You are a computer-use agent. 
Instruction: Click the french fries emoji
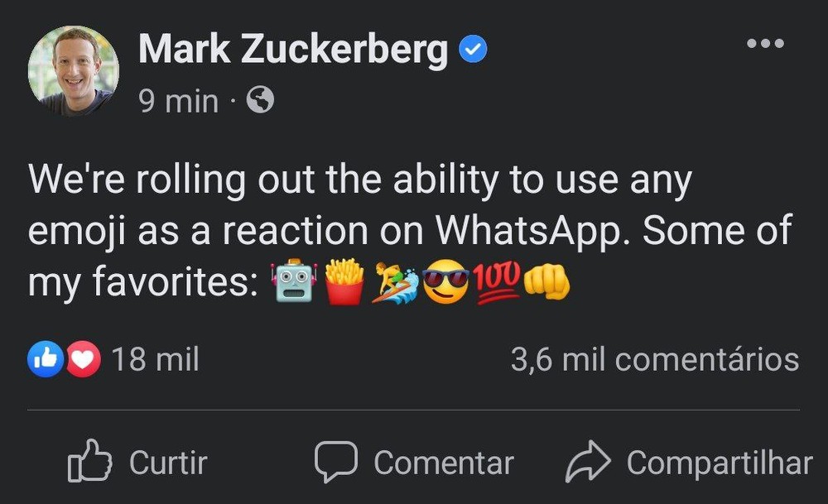tap(344, 282)
